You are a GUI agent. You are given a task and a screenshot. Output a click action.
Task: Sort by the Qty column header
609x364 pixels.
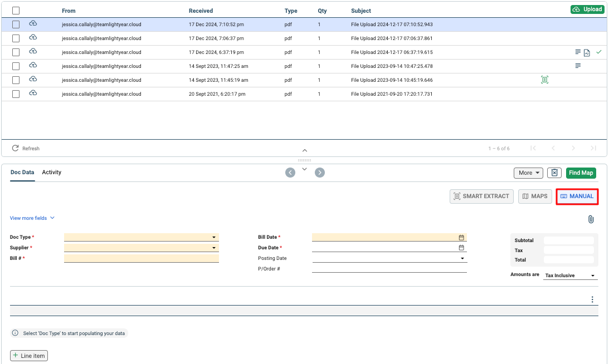tap(323, 11)
